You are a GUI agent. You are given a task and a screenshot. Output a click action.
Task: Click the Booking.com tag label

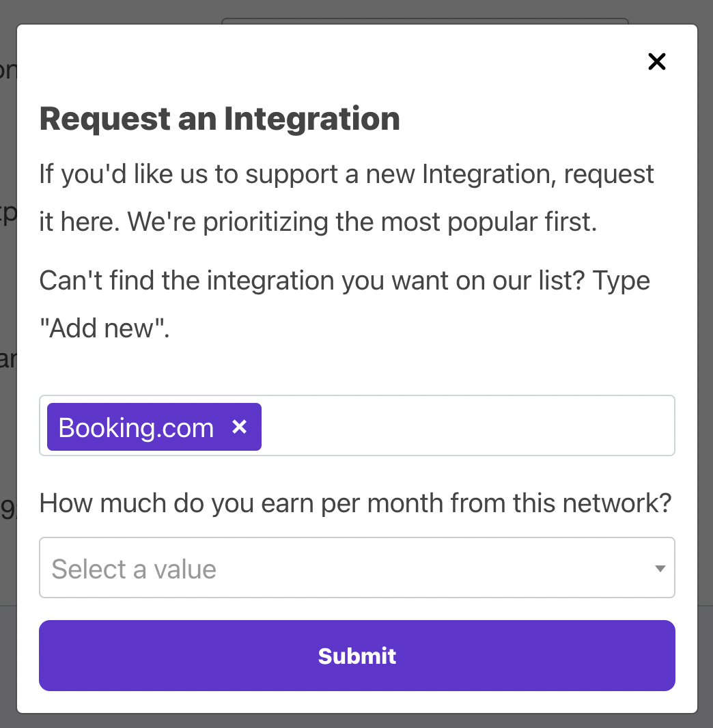(135, 427)
